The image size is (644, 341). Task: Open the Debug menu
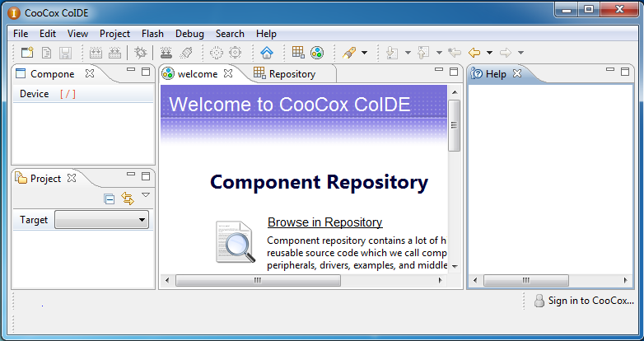(x=189, y=34)
